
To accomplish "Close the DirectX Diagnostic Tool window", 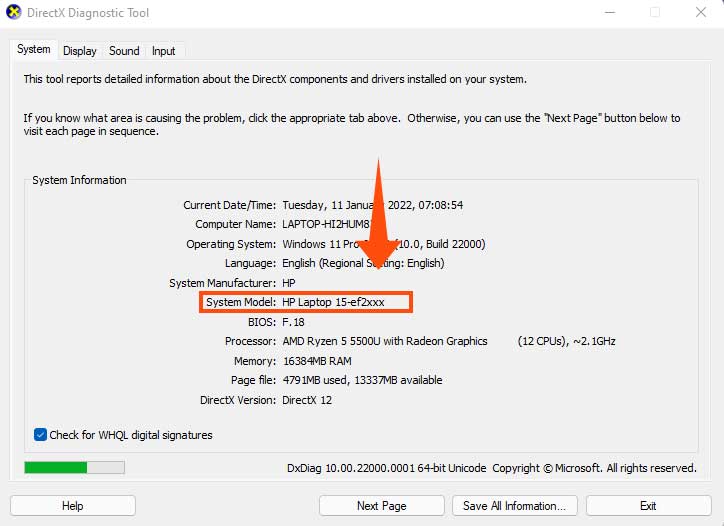I will point(701,12).
